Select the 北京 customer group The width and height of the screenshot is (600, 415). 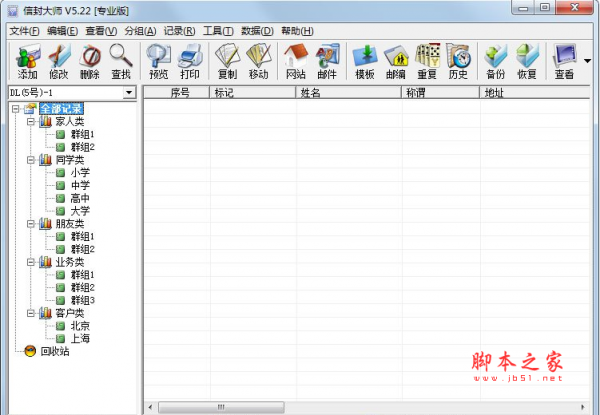coord(80,326)
